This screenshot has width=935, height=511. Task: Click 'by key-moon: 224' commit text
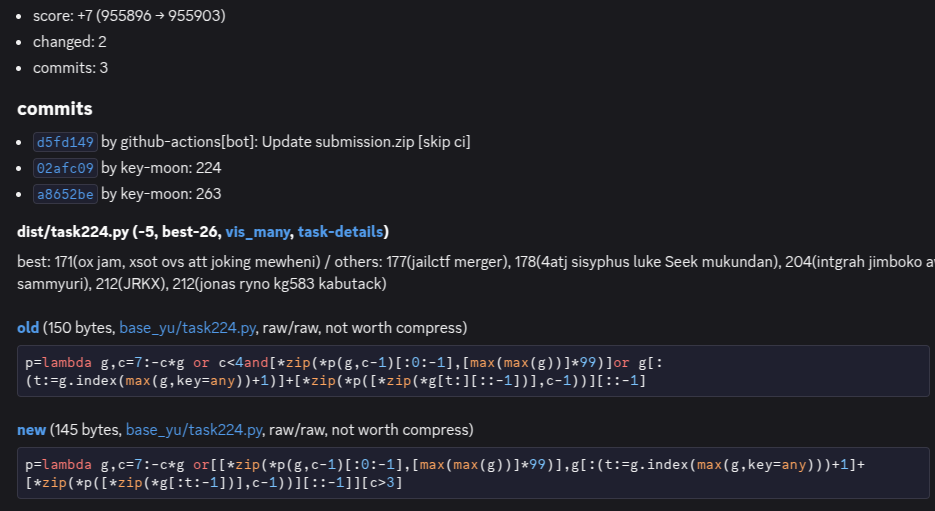(x=161, y=168)
